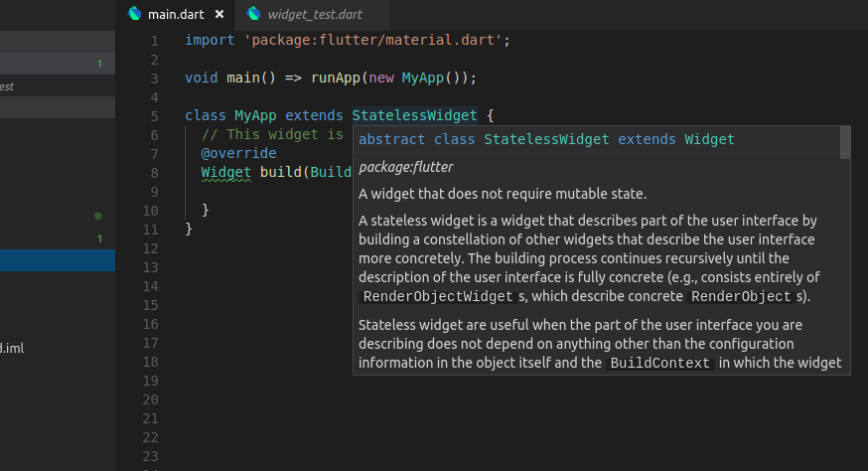Viewport: 868px width, 471px height.
Task: Click the green dot indicator in the sidebar
Action: click(x=97, y=216)
